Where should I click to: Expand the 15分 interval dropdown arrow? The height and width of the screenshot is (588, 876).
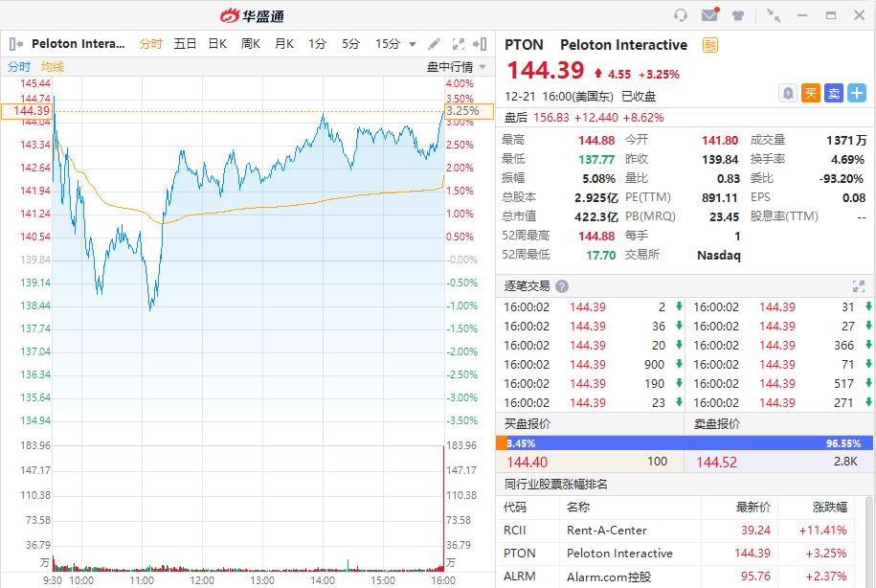[x=413, y=44]
